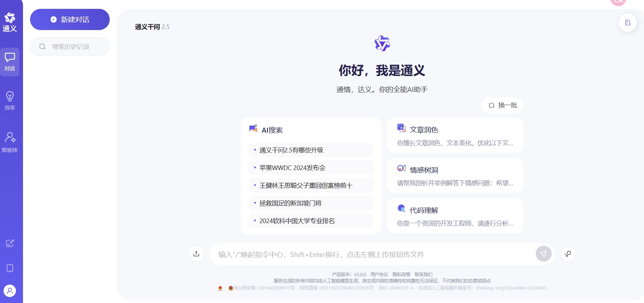Click the 生成式人工智能服务备案号 text
Screen dimensions: 644x303
tap(482, 288)
